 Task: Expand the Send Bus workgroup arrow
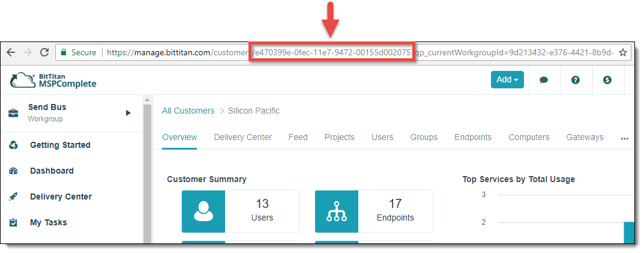128,113
